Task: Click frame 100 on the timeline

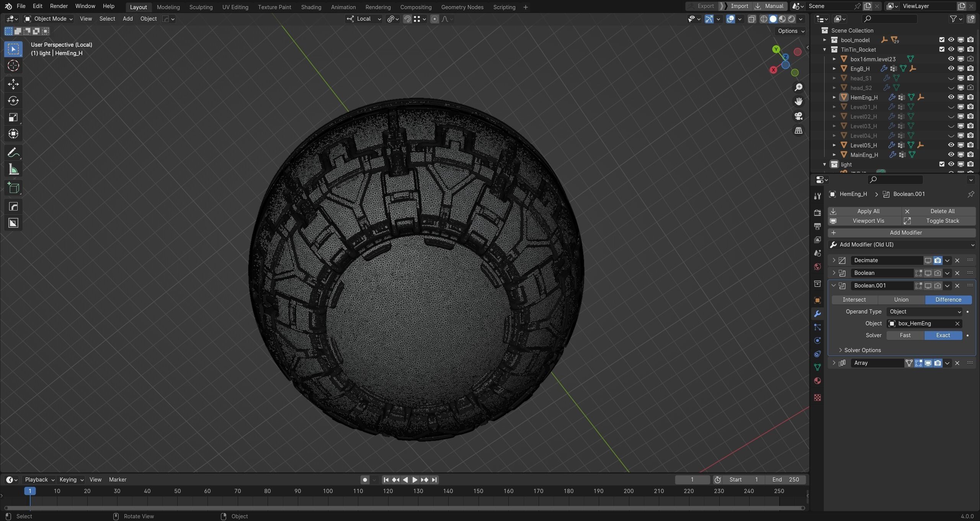Action: [x=328, y=491]
